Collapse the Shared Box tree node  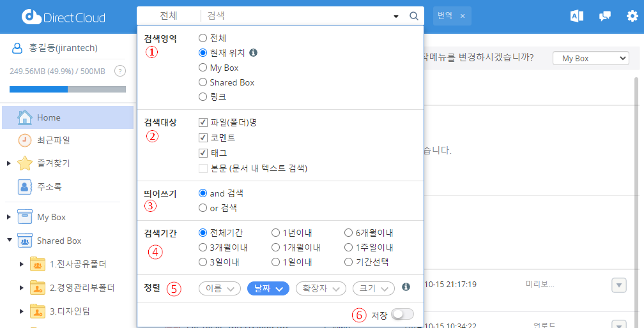(x=10, y=240)
